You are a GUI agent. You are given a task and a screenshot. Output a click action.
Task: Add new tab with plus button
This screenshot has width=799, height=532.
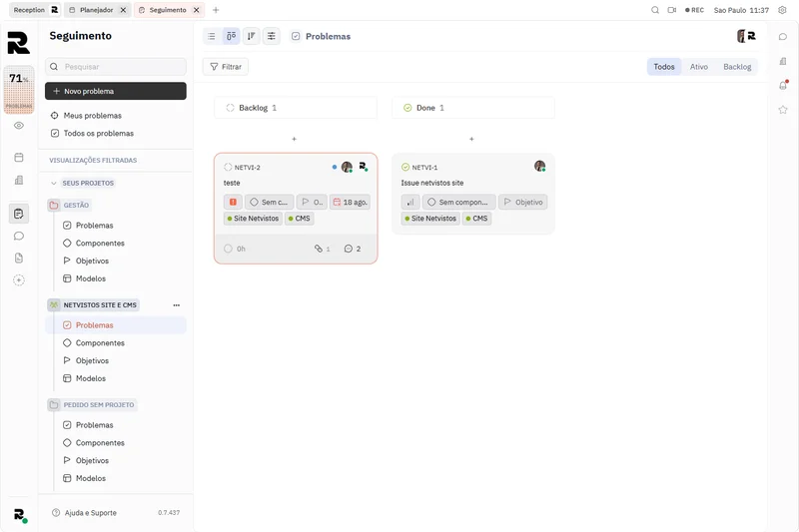216,10
